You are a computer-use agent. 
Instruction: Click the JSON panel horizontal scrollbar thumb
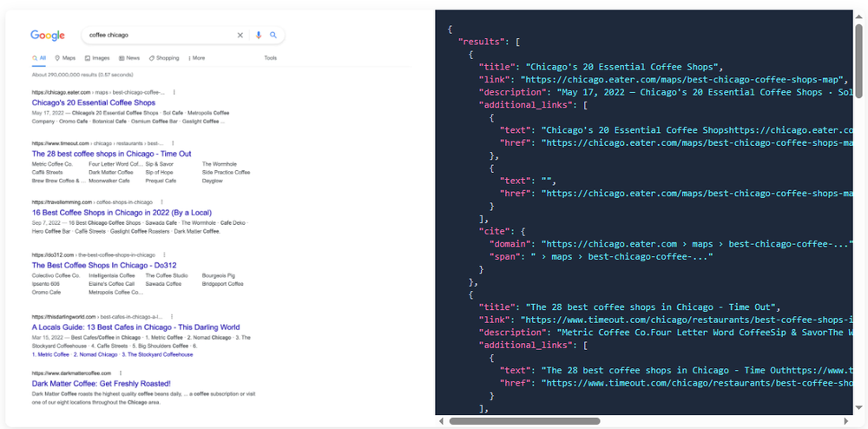pos(525,421)
